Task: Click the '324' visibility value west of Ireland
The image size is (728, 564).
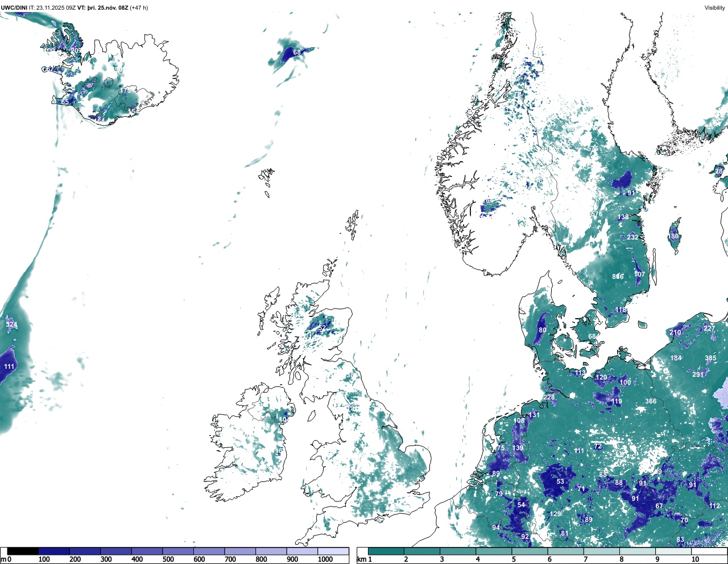Action: click(11, 325)
